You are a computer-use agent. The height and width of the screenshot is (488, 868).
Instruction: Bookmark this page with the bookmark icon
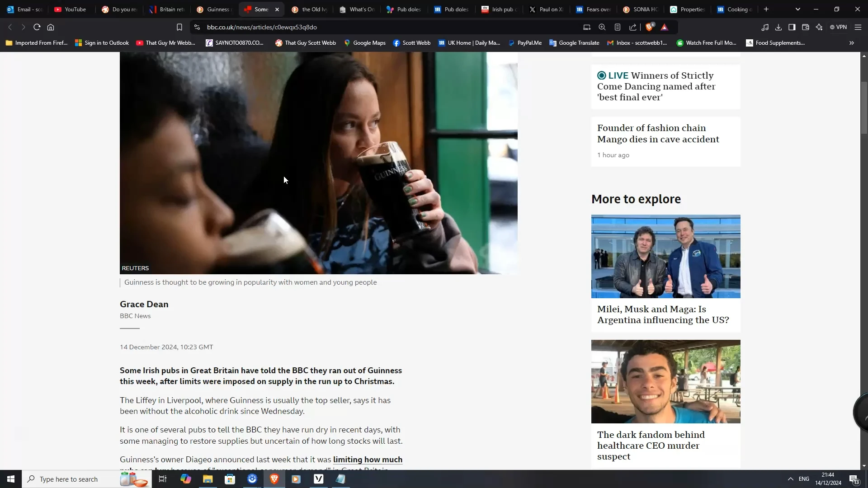click(x=179, y=27)
